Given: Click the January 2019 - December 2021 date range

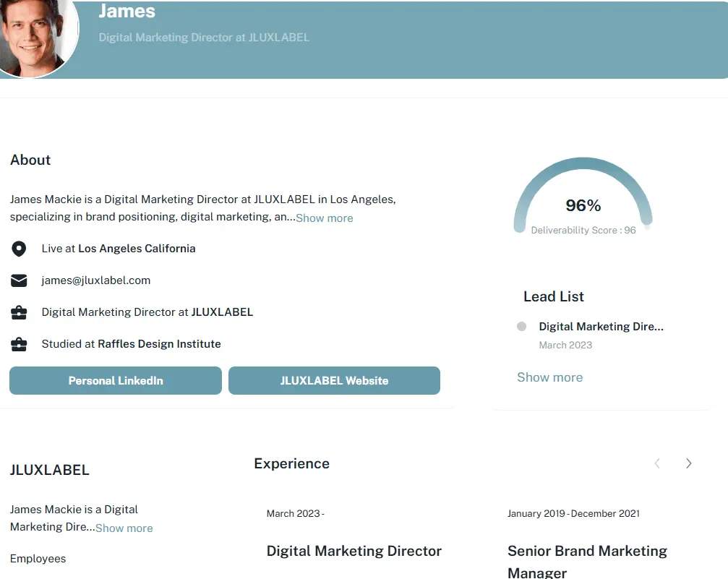Looking at the screenshot, I should click(x=573, y=513).
